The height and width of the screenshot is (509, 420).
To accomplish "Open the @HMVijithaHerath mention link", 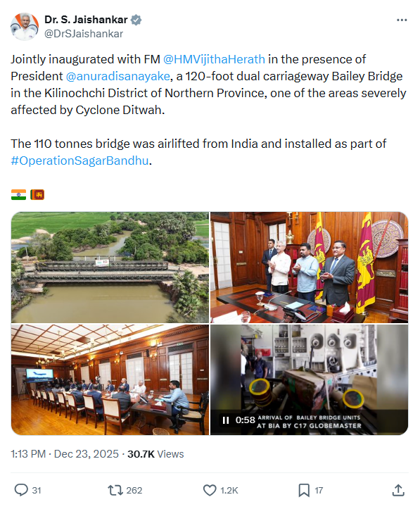I will pos(214,59).
